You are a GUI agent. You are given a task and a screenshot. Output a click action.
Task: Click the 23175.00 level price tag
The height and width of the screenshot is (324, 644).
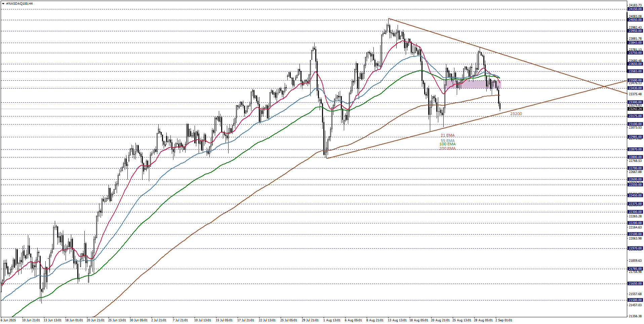[x=635, y=116]
